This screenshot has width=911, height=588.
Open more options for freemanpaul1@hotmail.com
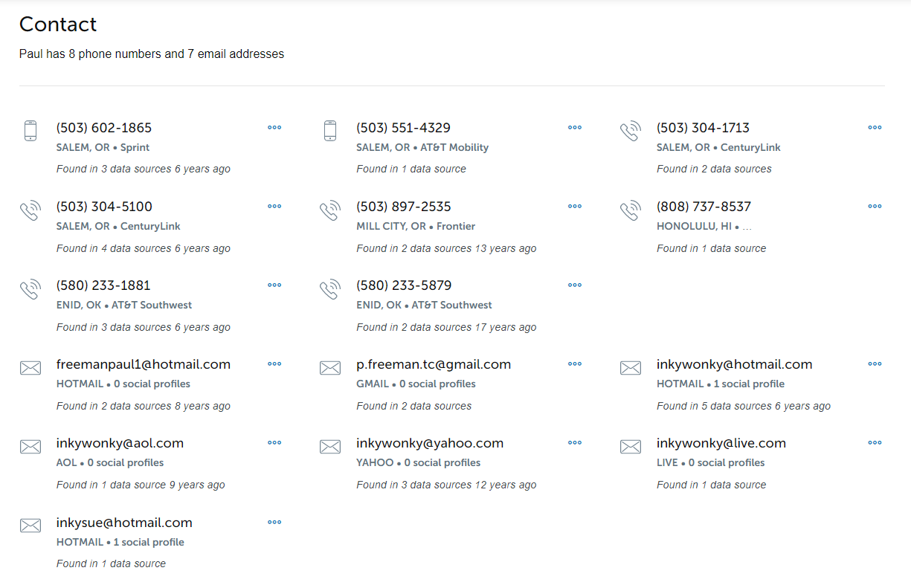(x=274, y=364)
